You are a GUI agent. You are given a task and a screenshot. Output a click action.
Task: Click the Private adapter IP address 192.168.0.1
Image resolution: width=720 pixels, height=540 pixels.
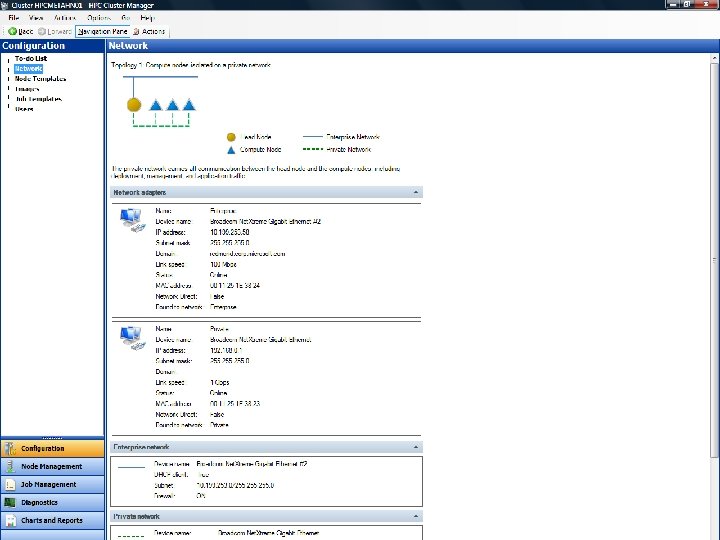click(226, 350)
